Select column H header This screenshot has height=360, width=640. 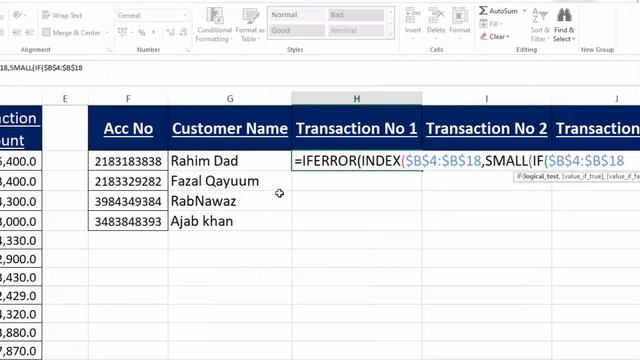[x=357, y=99]
